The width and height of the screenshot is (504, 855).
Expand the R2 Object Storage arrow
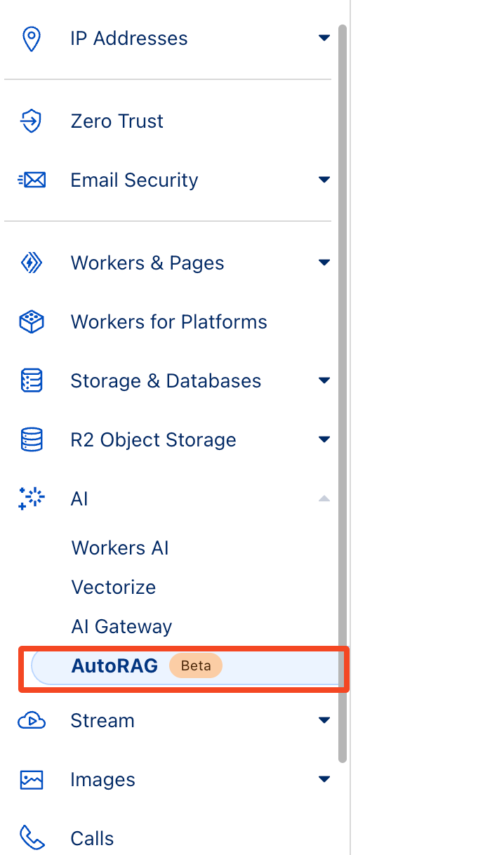(324, 440)
